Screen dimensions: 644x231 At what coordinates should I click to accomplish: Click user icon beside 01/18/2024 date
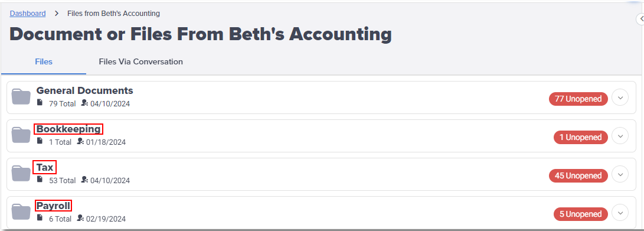[80, 141]
